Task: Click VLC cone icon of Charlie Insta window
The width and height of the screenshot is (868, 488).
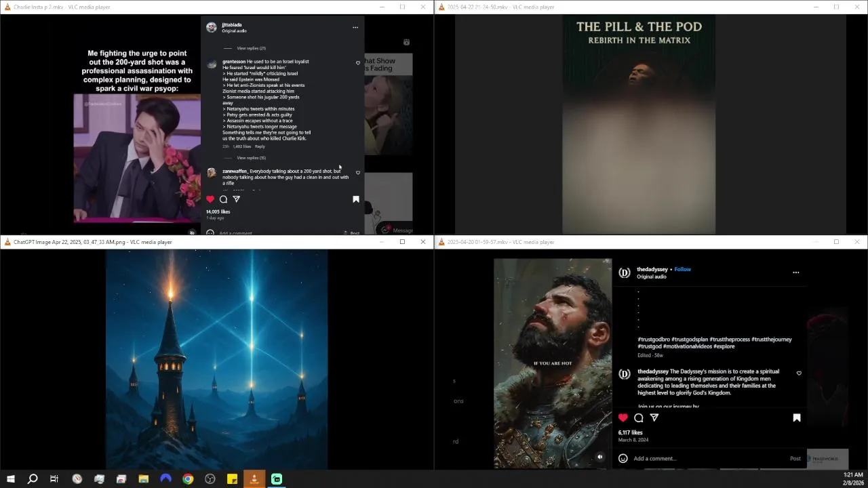Action: (7, 7)
